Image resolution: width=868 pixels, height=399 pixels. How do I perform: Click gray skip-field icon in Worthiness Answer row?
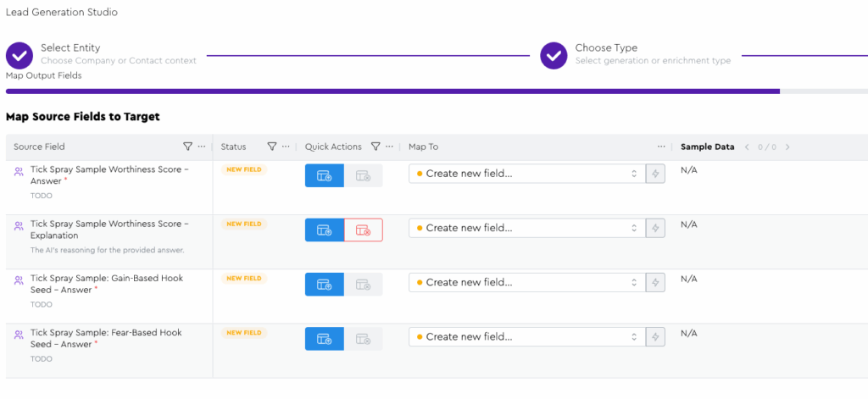[363, 175]
